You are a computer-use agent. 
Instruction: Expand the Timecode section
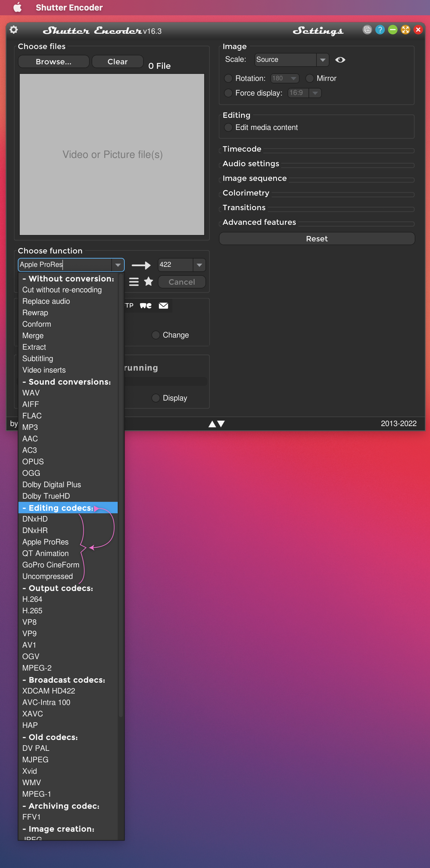pyautogui.click(x=242, y=149)
